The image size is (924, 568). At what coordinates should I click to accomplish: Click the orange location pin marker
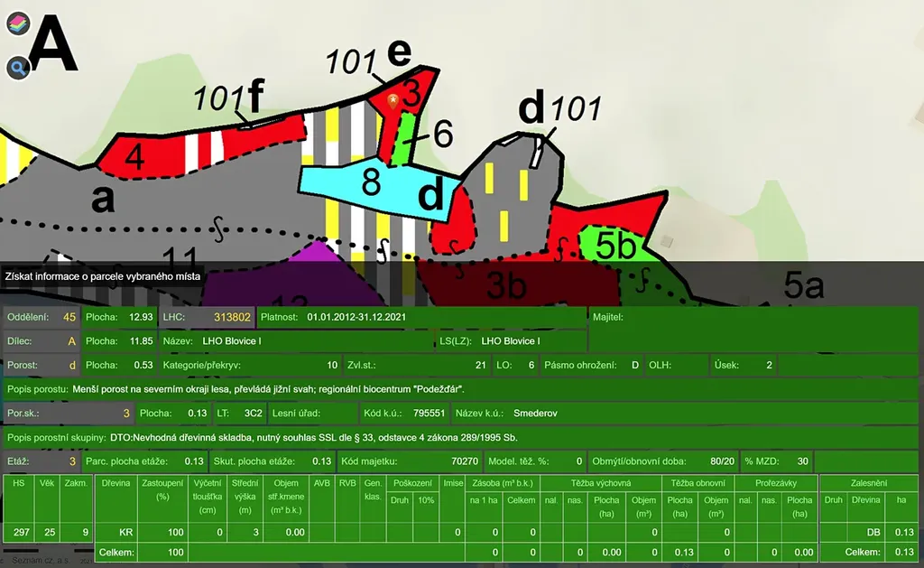coord(393,103)
